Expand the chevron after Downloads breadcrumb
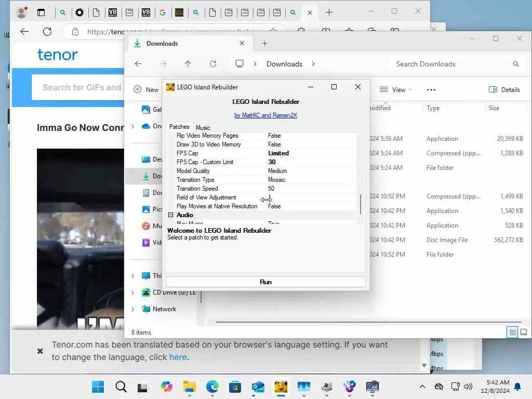Image resolution: width=532 pixels, height=399 pixels. 313,64
